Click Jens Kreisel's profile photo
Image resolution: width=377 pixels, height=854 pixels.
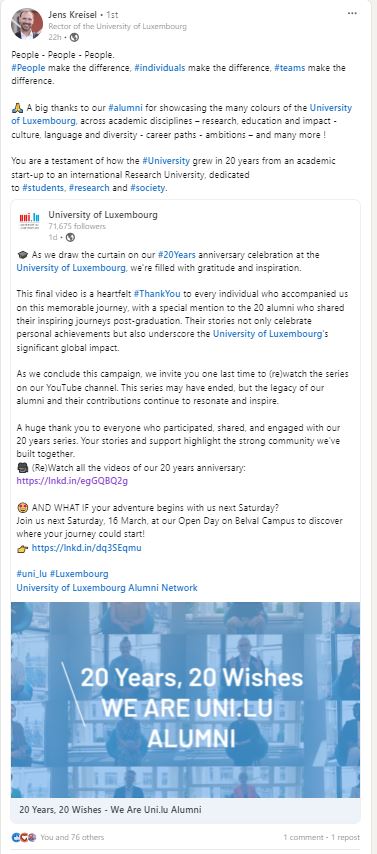(27, 24)
